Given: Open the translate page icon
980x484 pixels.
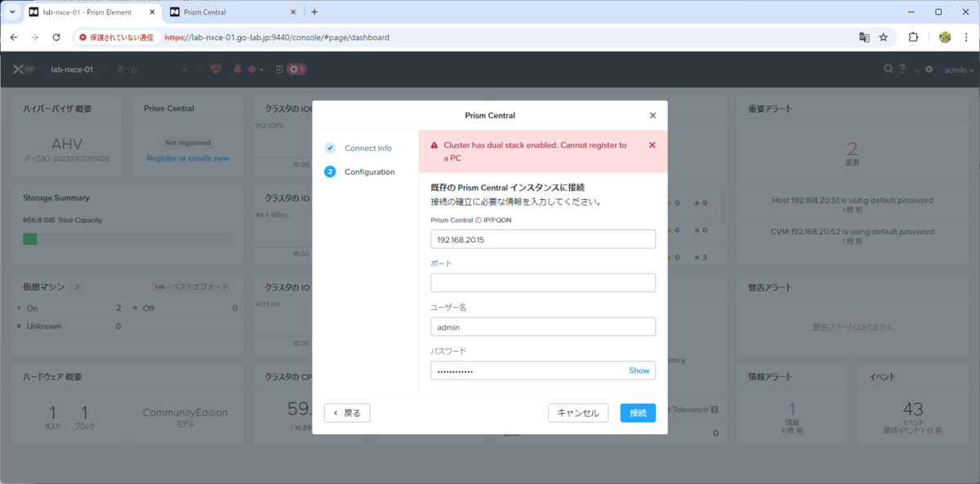Looking at the screenshot, I should (x=864, y=38).
